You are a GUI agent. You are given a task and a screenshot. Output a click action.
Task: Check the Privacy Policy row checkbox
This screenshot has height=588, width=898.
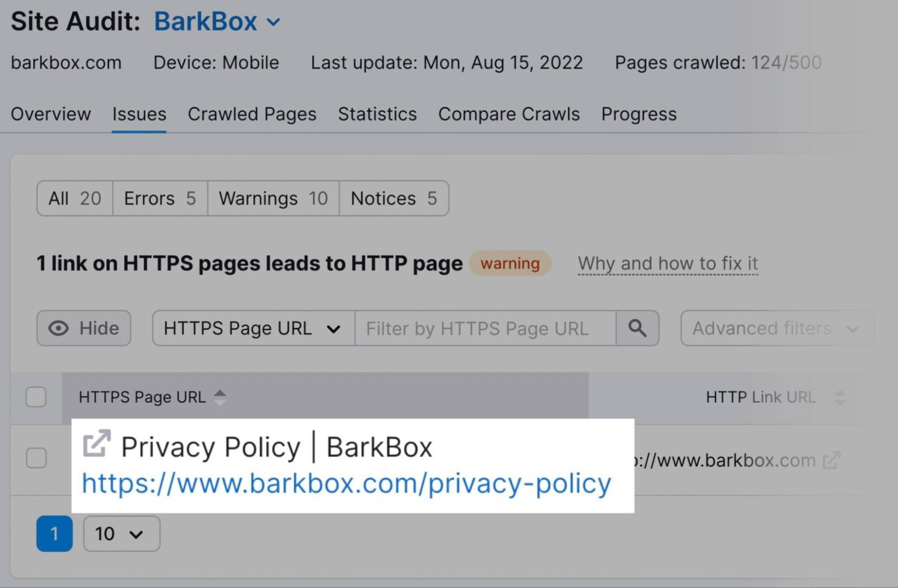[x=36, y=457]
